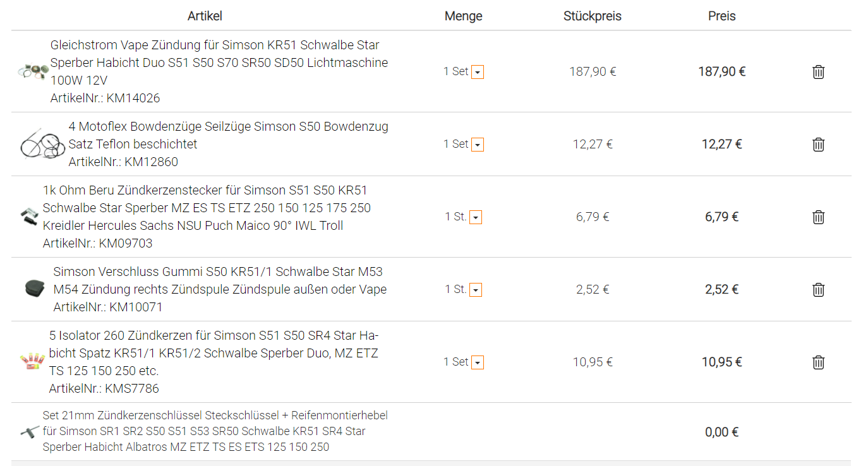This screenshot has width=868, height=466.
Task: Click the Isolator Zündkerzen thumbnail
Action: click(32, 362)
